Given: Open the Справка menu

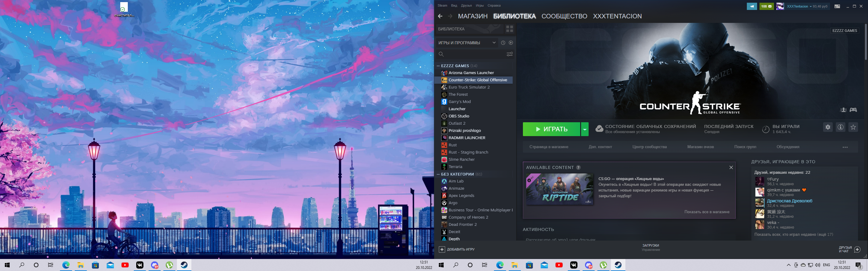Looking at the screenshot, I should (x=494, y=6).
